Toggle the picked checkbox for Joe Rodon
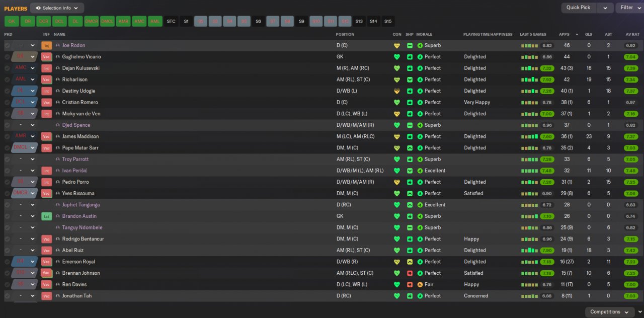644x318 pixels. click(7, 45)
